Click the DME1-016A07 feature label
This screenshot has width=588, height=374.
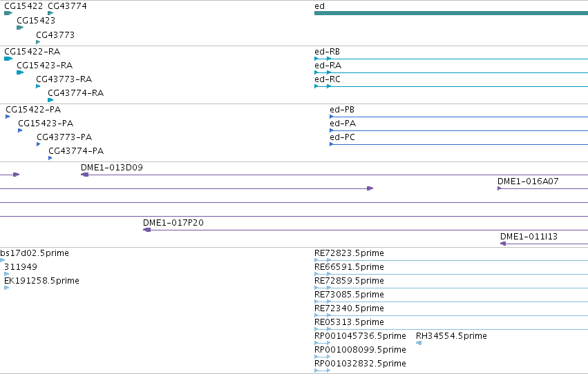528,181
